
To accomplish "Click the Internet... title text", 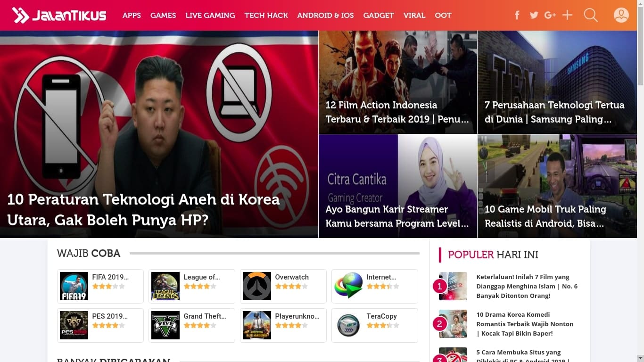I will click(381, 277).
